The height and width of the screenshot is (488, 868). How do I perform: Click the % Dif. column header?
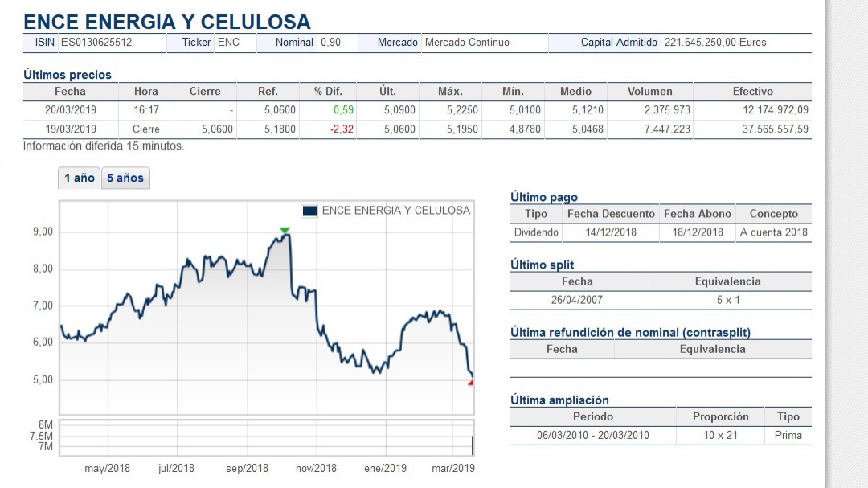pyautogui.click(x=328, y=92)
